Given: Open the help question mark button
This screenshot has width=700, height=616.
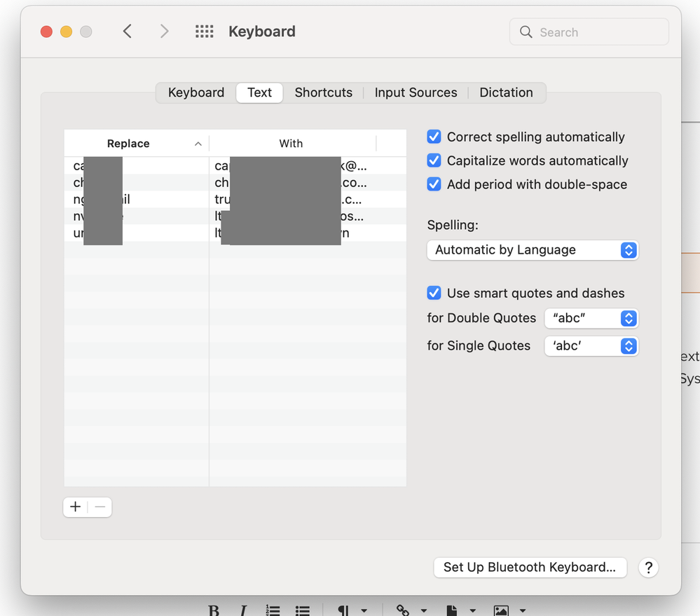Looking at the screenshot, I should 648,567.
